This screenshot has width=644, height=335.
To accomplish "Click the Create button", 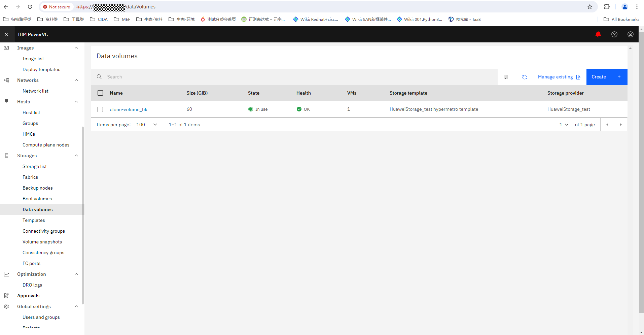I will tap(607, 77).
